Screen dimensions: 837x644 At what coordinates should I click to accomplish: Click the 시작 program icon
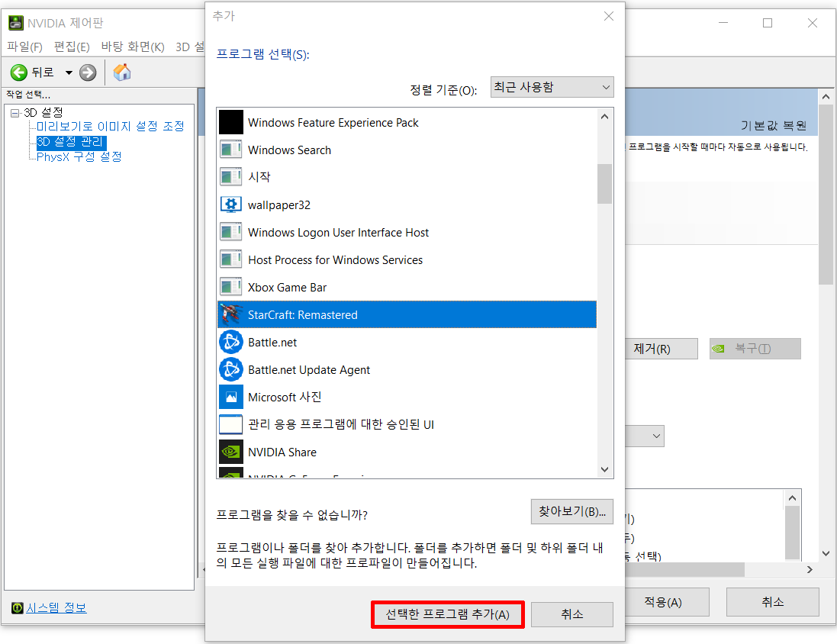point(231,177)
